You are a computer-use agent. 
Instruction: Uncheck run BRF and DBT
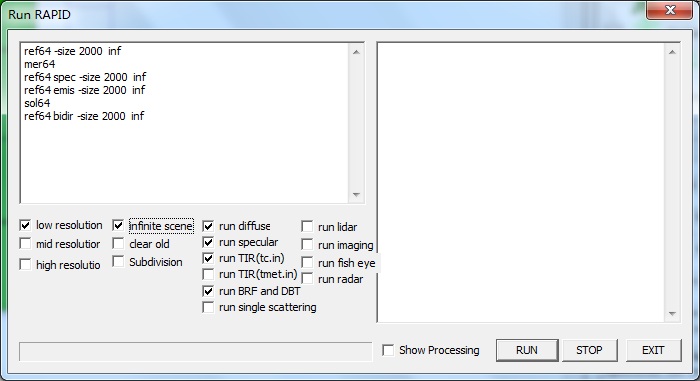tap(208, 291)
